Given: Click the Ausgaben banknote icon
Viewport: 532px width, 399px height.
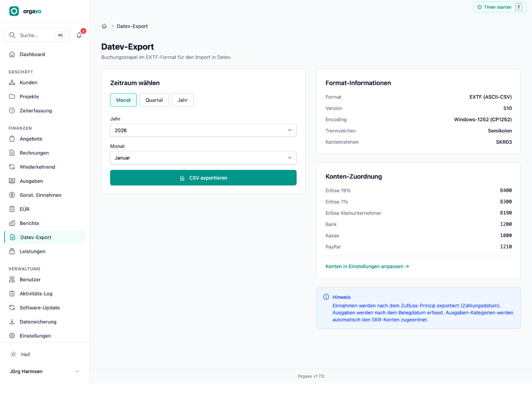Looking at the screenshot, I should (12, 181).
